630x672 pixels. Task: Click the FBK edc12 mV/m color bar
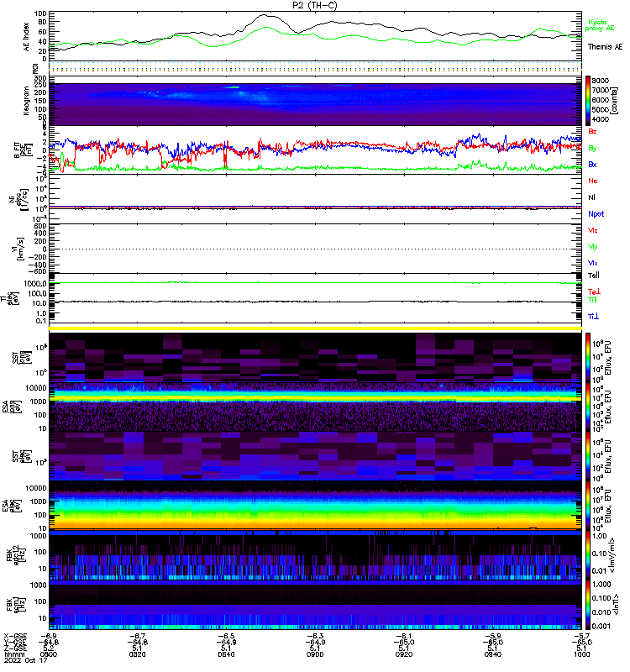(588, 555)
